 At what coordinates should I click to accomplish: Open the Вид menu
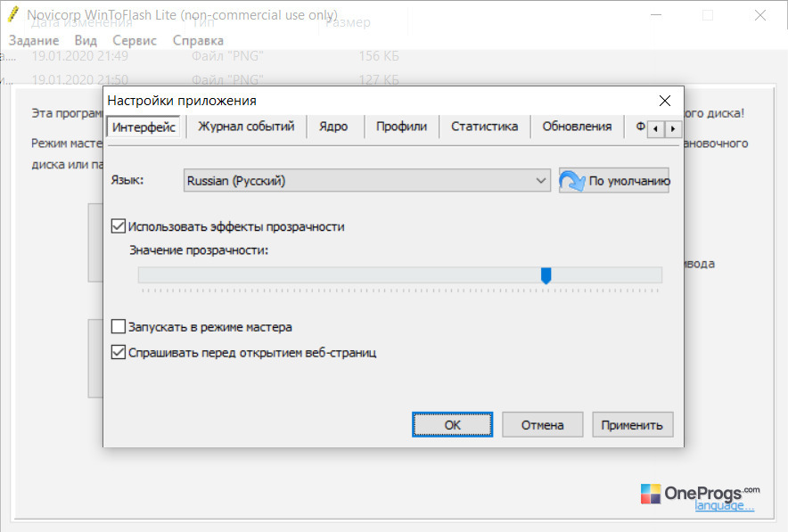click(x=86, y=40)
